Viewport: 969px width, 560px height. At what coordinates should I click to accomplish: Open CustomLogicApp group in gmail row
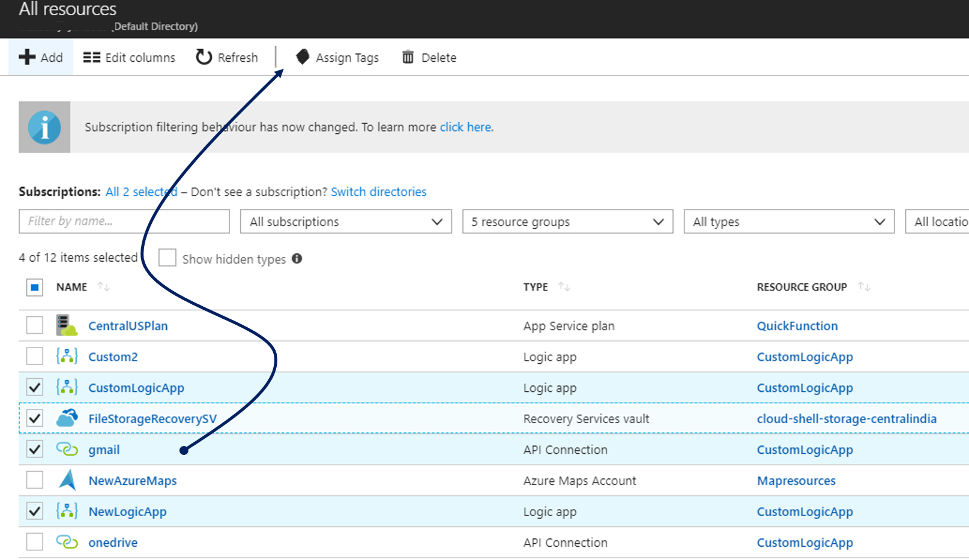tap(805, 450)
